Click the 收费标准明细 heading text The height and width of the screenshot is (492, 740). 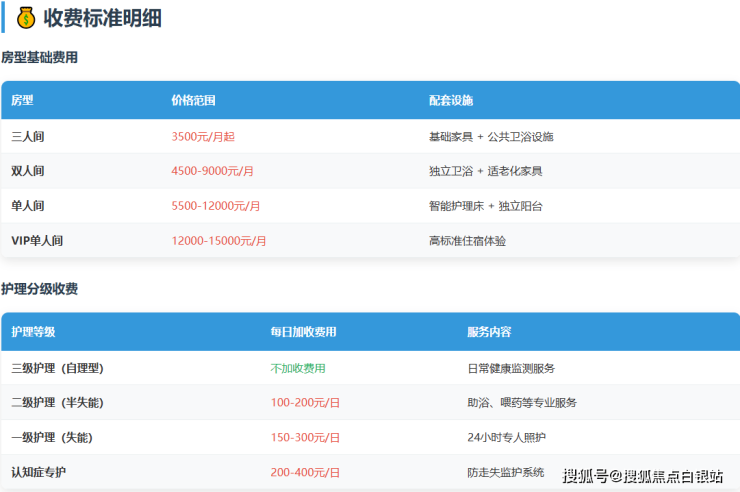(102, 17)
